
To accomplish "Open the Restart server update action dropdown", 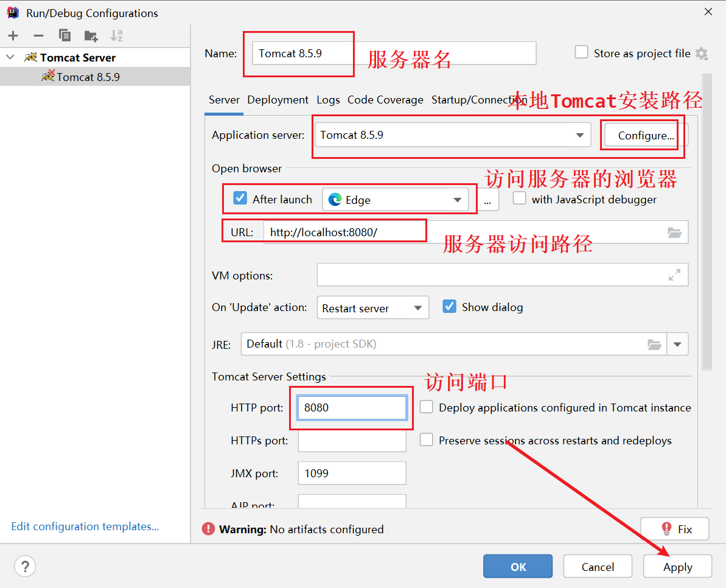I will pyautogui.click(x=372, y=308).
